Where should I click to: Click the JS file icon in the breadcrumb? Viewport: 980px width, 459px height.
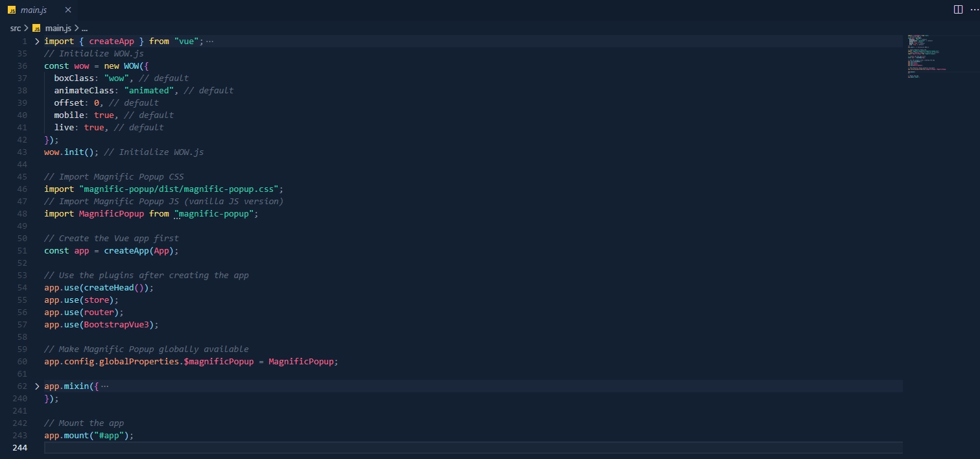37,28
